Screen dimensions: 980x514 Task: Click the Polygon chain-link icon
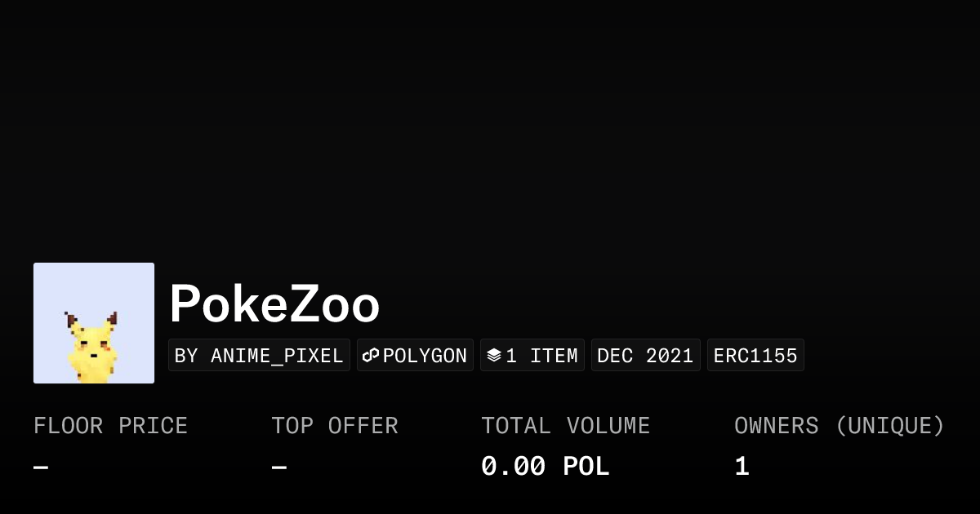[x=372, y=356]
